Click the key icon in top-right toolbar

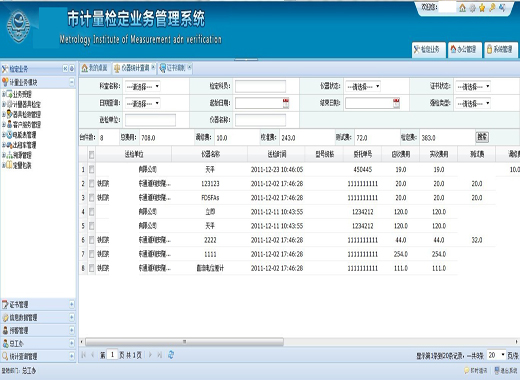click(x=492, y=8)
